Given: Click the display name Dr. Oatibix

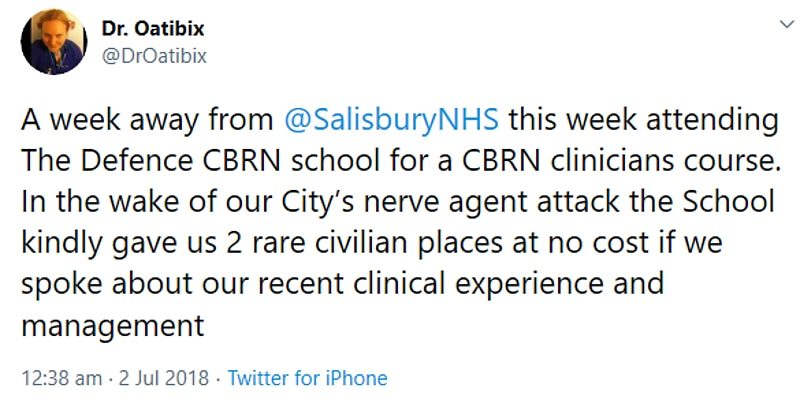Looking at the screenshot, I should [153, 29].
